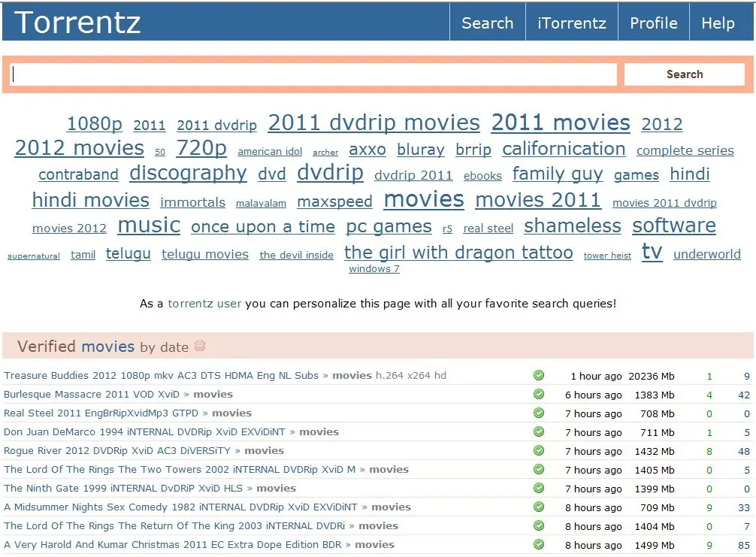Open the '2011 movies' tag
The height and width of the screenshot is (557, 756).
click(561, 123)
